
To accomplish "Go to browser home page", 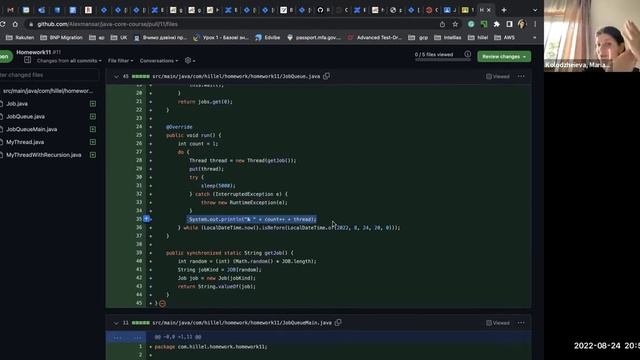I will 15,24.
